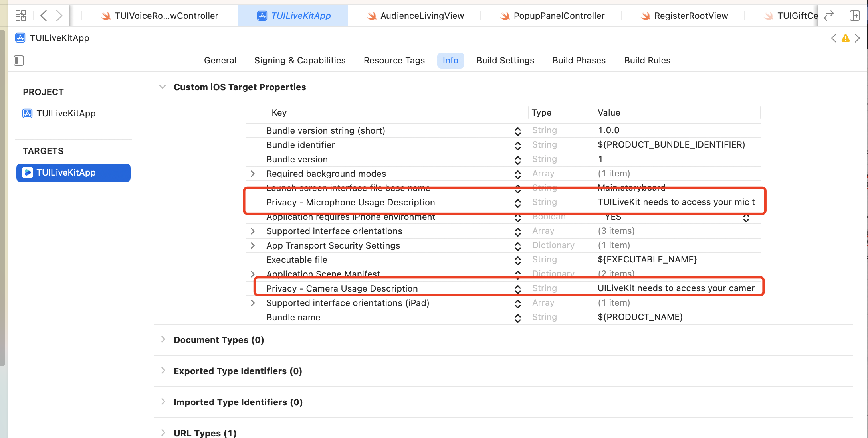Screen dimensions: 868x438
Task: Toggle the project and targets sidebar icon
Action: click(19, 61)
